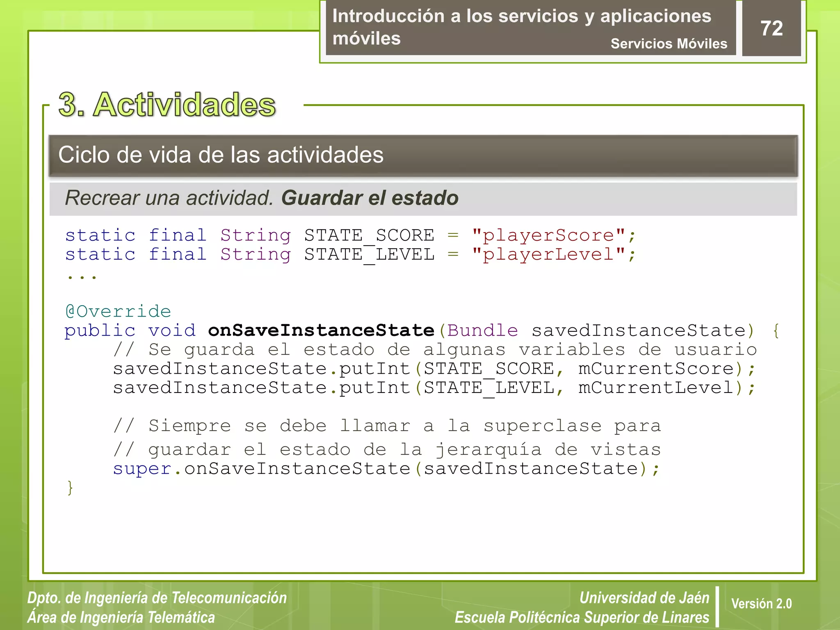Viewport: 840px width, 630px height.
Task: Click the super.onSaveInstanceState call line
Action: pyautogui.click(x=386, y=468)
